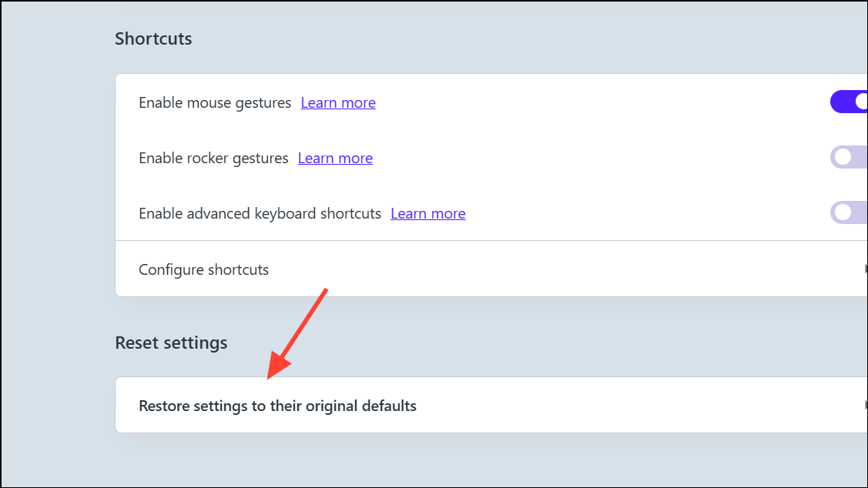The height and width of the screenshot is (488, 868).
Task: Click the Enable rocker gestures label
Action: coord(213,159)
